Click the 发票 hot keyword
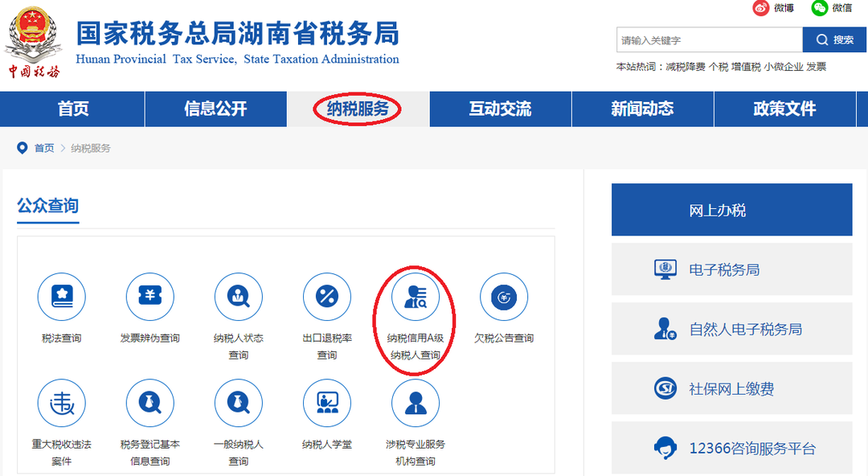 [816, 67]
